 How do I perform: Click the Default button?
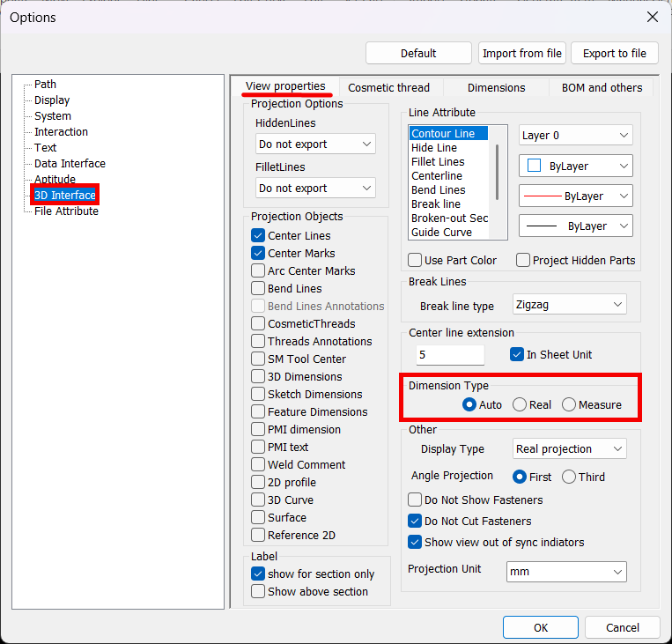pos(418,53)
